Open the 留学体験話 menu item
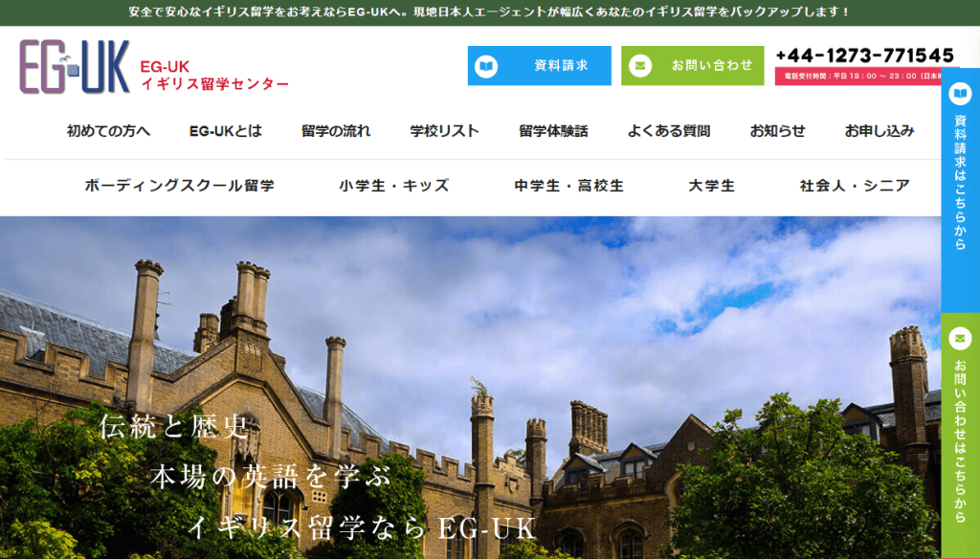The width and height of the screenshot is (980, 559). tap(554, 131)
